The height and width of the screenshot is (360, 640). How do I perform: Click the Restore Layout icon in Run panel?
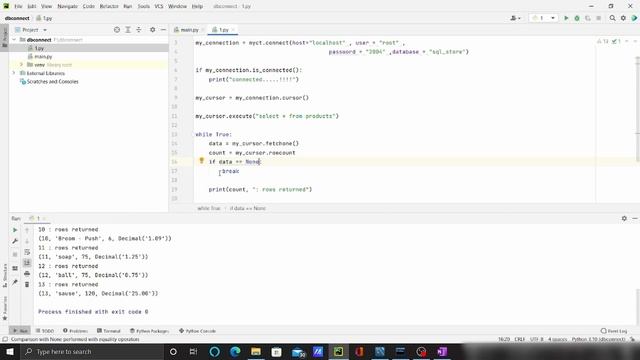(15, 268)
